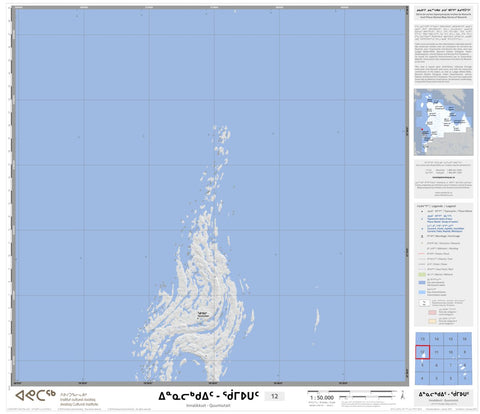Click the north arrow icon near the scale bar
Viewport: 480px width, 414px height.
coord(403,396)
